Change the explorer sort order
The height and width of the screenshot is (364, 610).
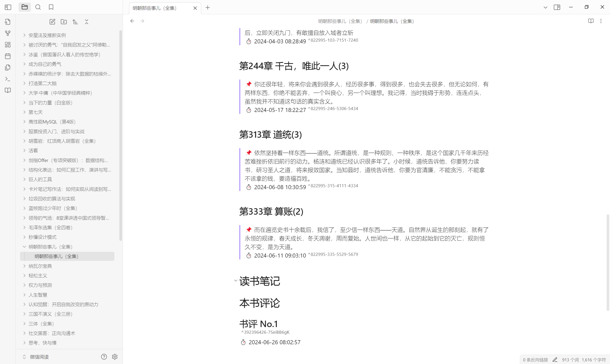tap(75, 22)
